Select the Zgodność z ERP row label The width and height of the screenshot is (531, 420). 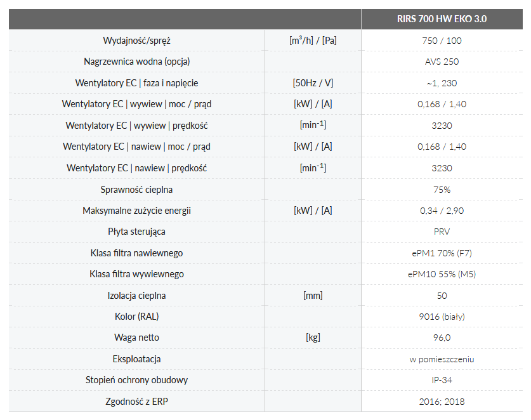(x=137, y=402)
